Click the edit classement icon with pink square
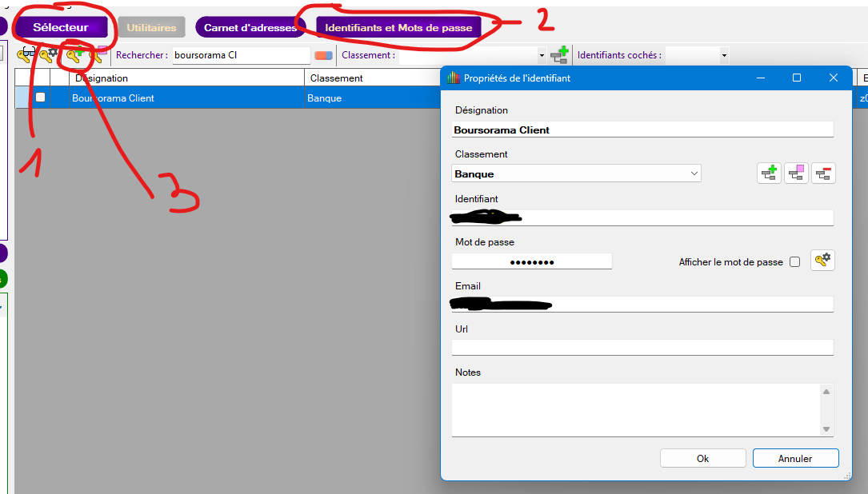 point(796,173)
